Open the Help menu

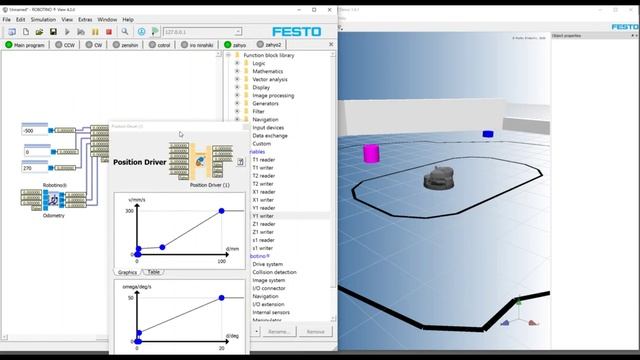click(128, 20)
